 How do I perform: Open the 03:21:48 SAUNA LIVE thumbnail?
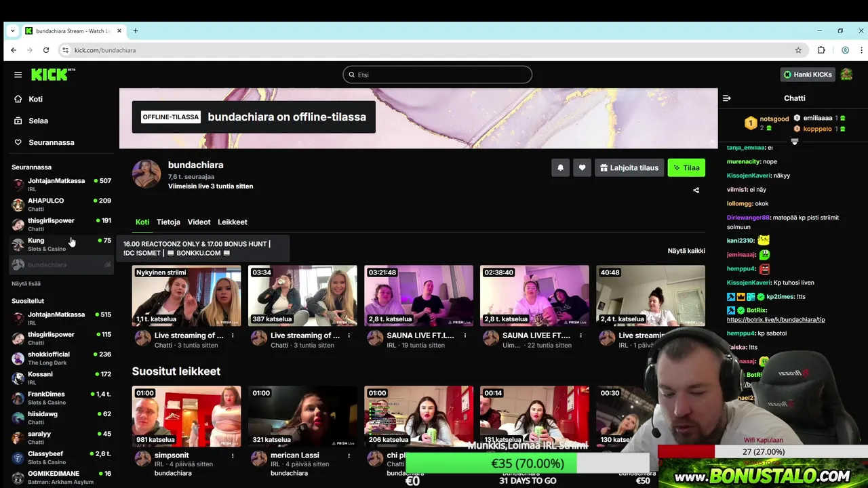click(x=418, y=296)
